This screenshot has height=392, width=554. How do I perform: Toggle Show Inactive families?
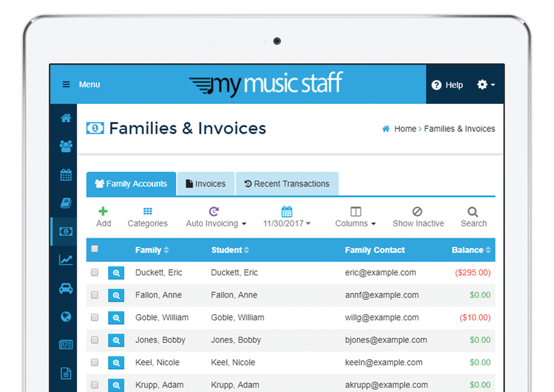(x=418, y=216)
